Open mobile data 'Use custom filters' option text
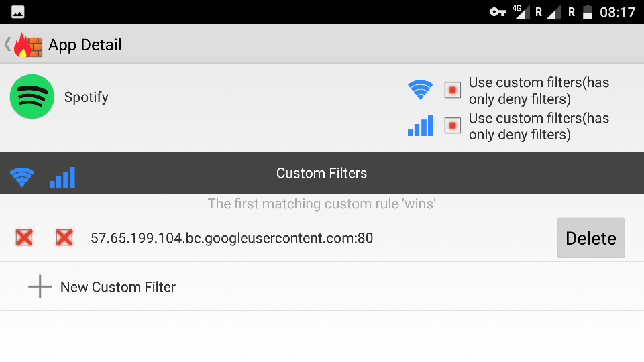Viewport: 644px width, 362px height. click(539, 126)
